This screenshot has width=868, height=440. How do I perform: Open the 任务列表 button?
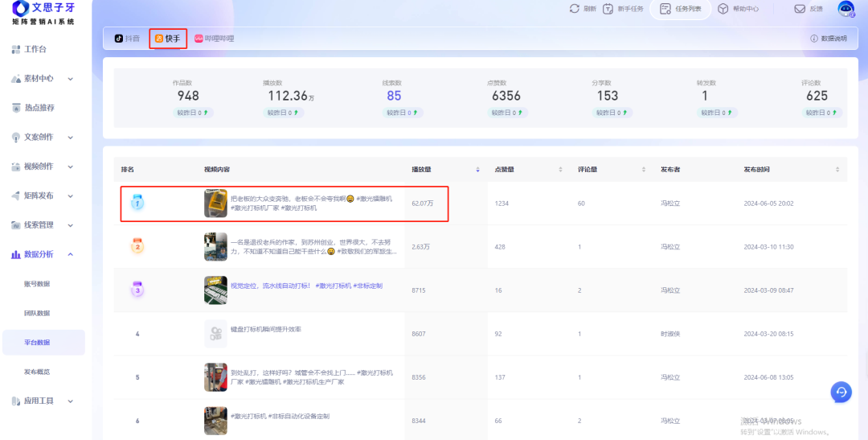pos(681,9)
